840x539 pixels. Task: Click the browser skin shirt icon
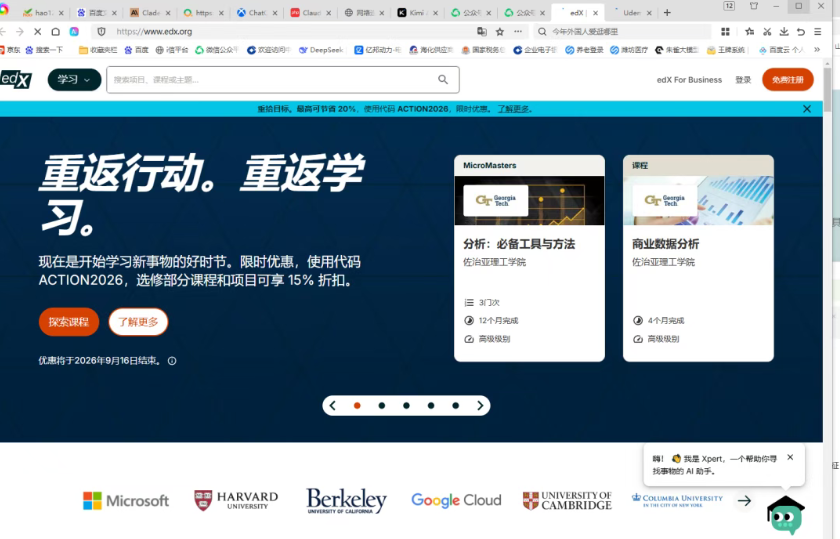click(x=754, y=6)
